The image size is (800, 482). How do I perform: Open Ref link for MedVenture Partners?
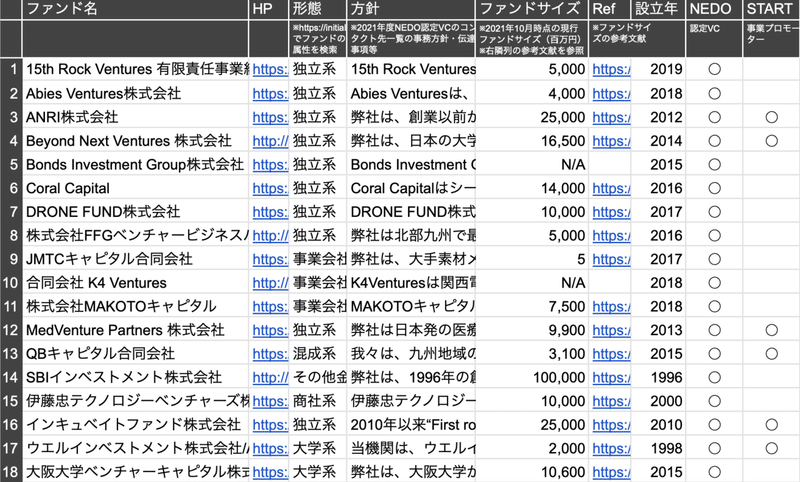point(611,330)
